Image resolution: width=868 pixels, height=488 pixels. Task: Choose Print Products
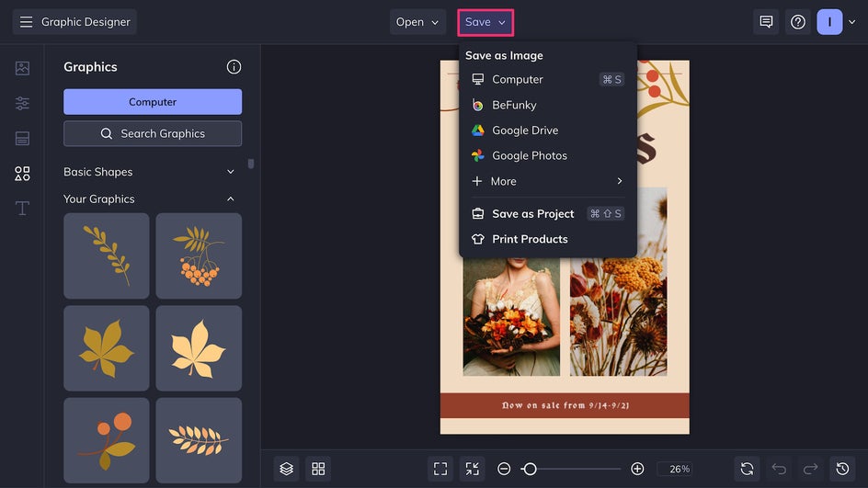[547, 239]
